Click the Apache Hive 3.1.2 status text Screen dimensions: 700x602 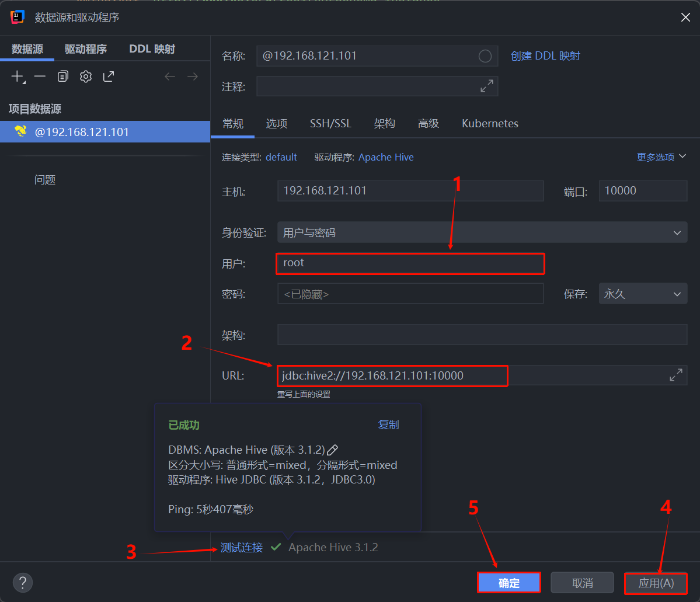pyautogui.click(x=333, y=548)
